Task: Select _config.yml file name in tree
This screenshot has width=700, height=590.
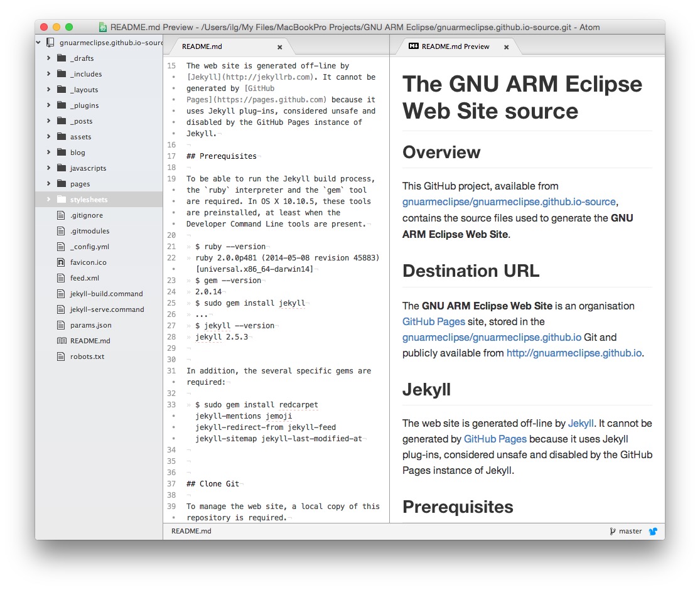Action: [x=90, y=246]
